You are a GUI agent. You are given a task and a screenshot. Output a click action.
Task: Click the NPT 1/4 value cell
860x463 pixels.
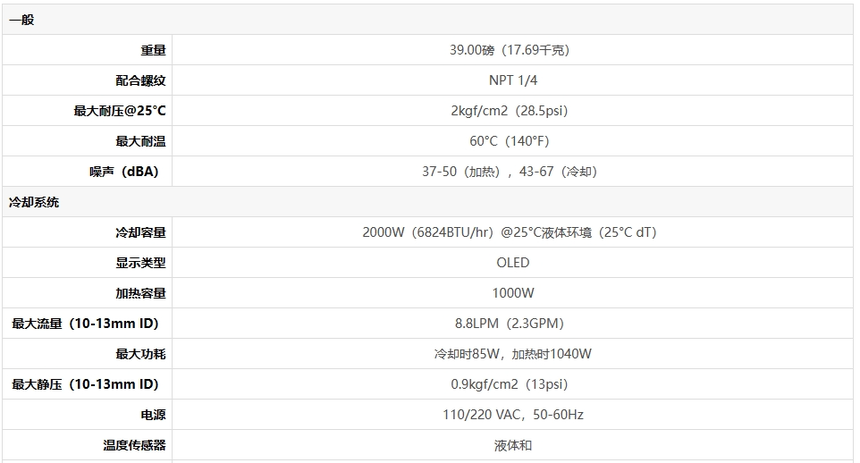pos(512,80)
